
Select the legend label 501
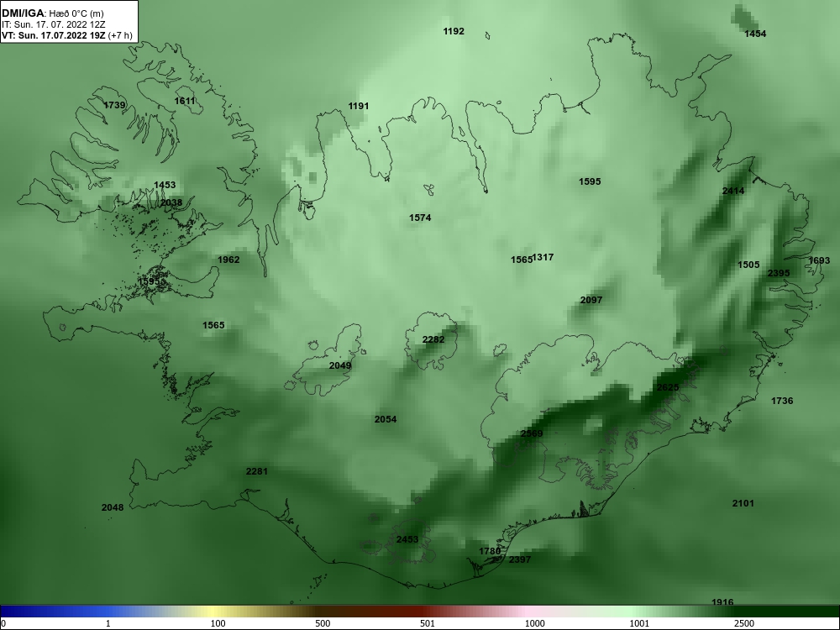point(428,623)
